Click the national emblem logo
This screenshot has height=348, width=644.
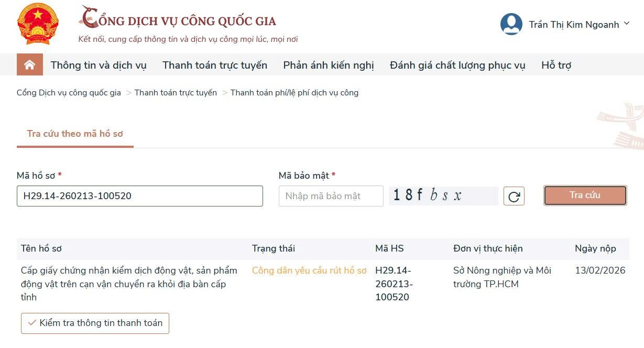click(x=38, y=24)
